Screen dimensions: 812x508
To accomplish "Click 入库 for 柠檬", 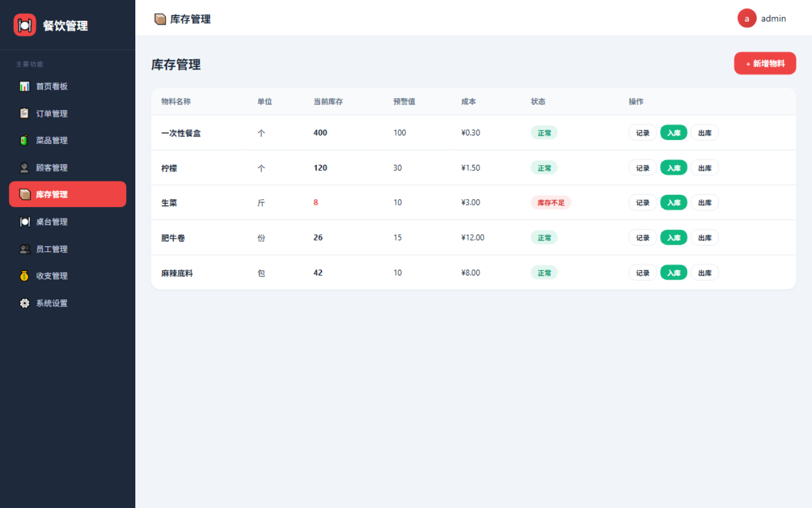I will (673, 168).
